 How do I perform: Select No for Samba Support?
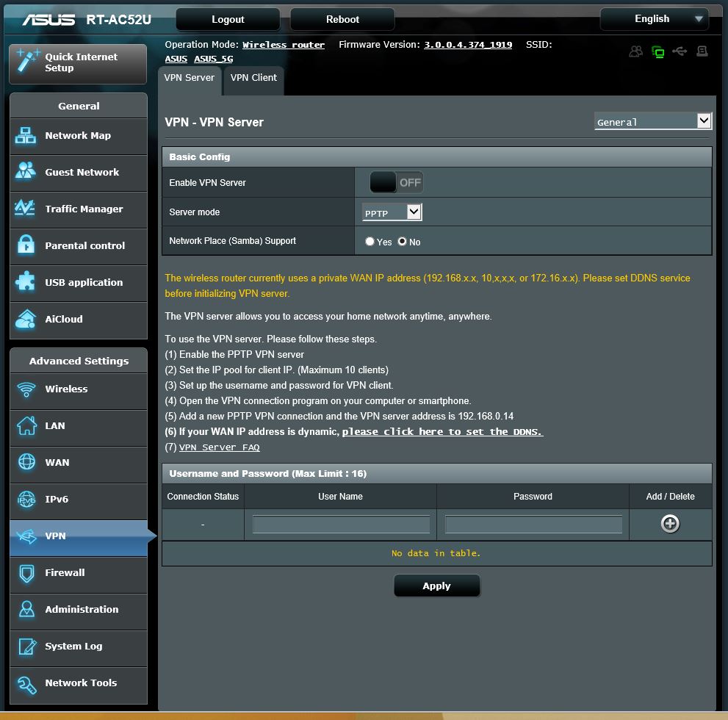tap(402, 242)
